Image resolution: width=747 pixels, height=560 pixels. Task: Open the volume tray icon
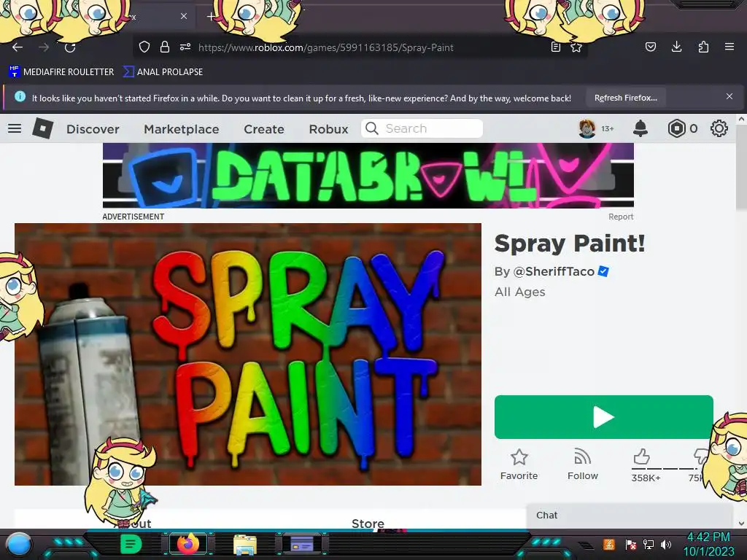[x=666, y=544]
